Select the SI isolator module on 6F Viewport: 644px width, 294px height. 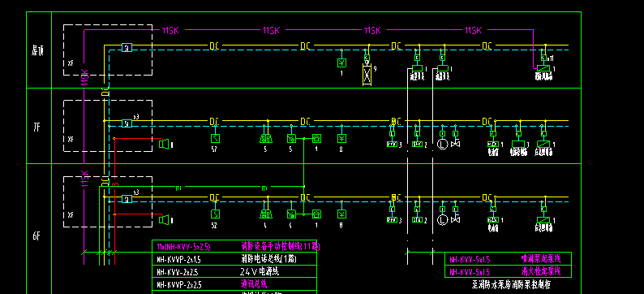(127, 199)
